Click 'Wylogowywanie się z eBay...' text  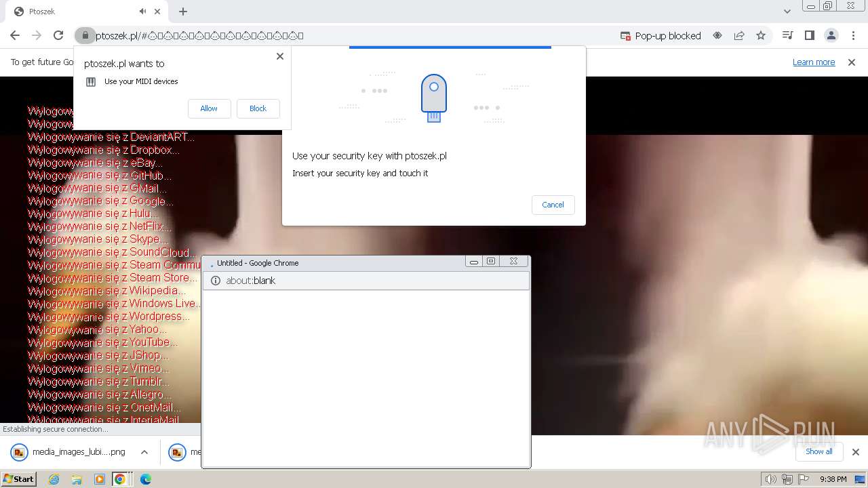click(x=96, y=163)
